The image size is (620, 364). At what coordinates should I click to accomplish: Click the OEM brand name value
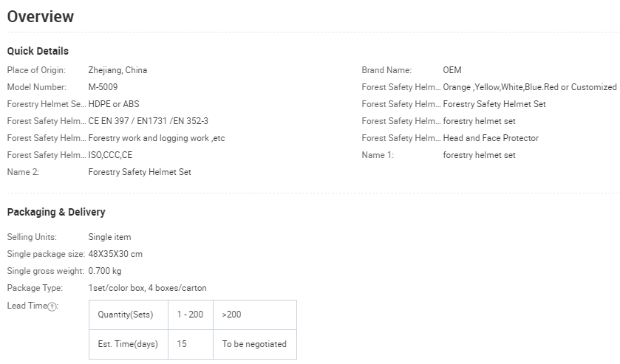[x=452, y=70]
